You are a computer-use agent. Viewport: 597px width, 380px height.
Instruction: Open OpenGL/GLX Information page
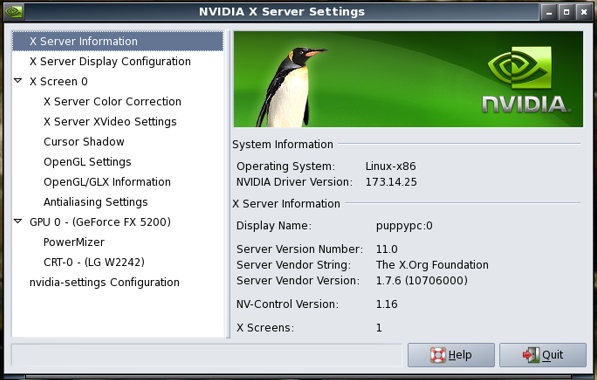coord(107,182)
